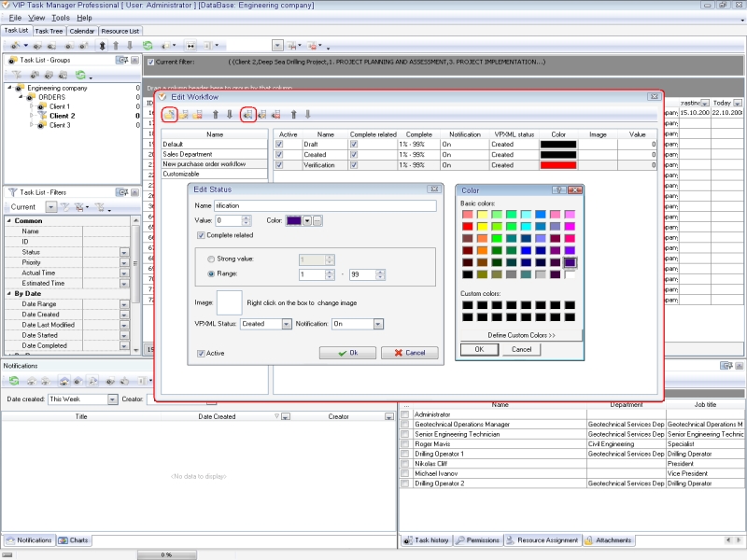The width and height of the screenshot is (747, 560).
Task: Click Cancel in the Edit Status dialog
Action: click(409, 353)
